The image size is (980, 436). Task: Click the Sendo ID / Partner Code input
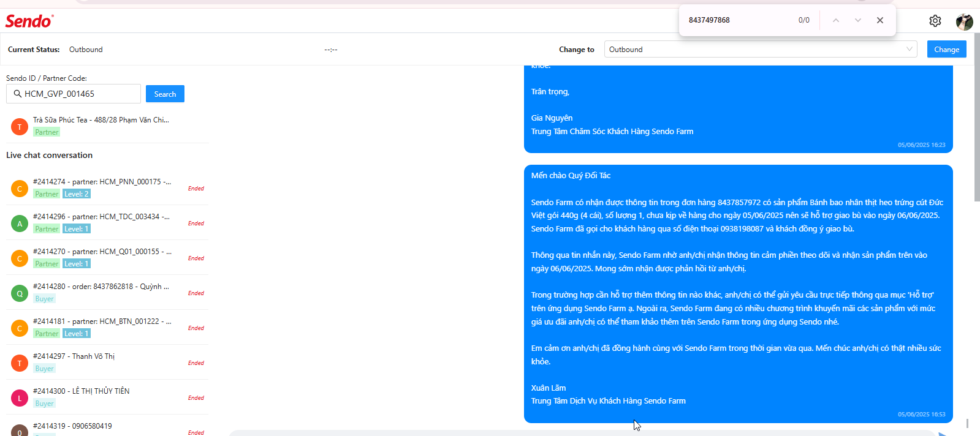(74, 94)
